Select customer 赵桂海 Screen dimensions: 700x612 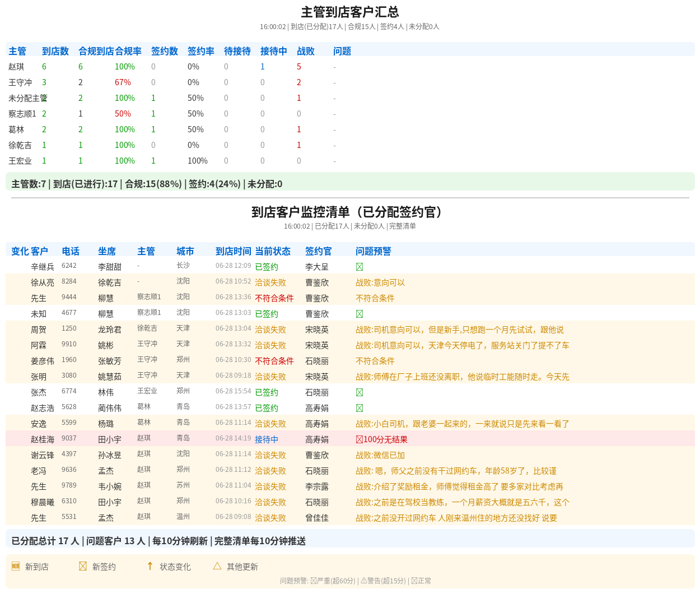(x=43, y=440)
